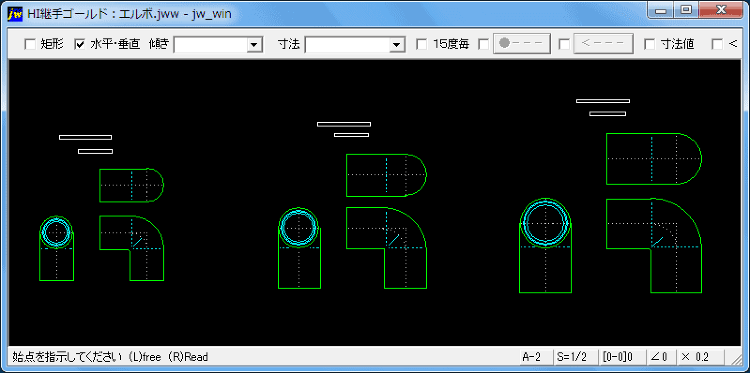This screenshot has width=750, height=373.
Task: Tick the checkbox beside the ●--- button
Action: click(x=484, y=44)
